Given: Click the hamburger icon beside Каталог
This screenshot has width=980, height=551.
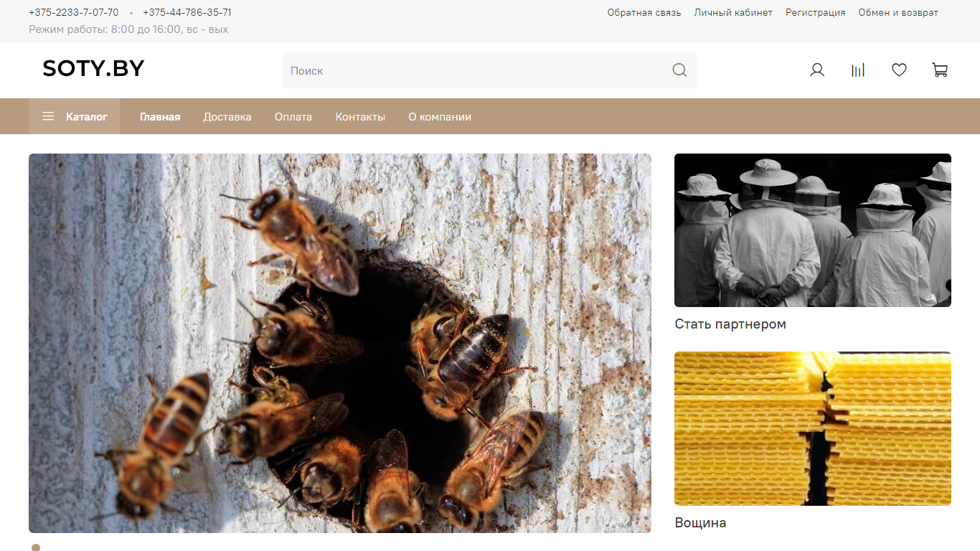Looking at the screenshot, I should (48, 116).
